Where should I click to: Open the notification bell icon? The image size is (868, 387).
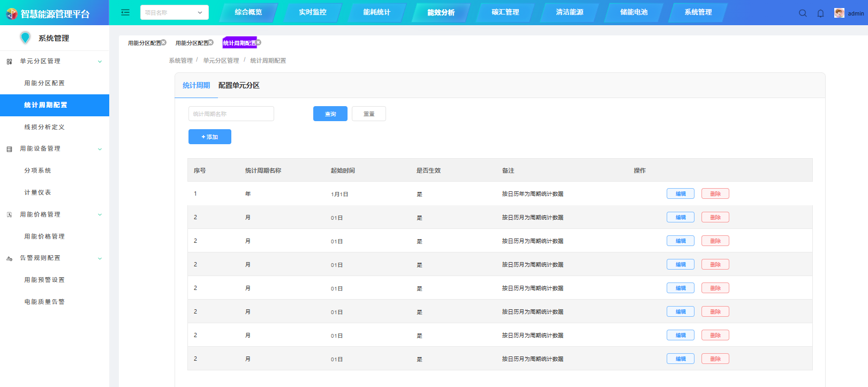click(820, 13)
